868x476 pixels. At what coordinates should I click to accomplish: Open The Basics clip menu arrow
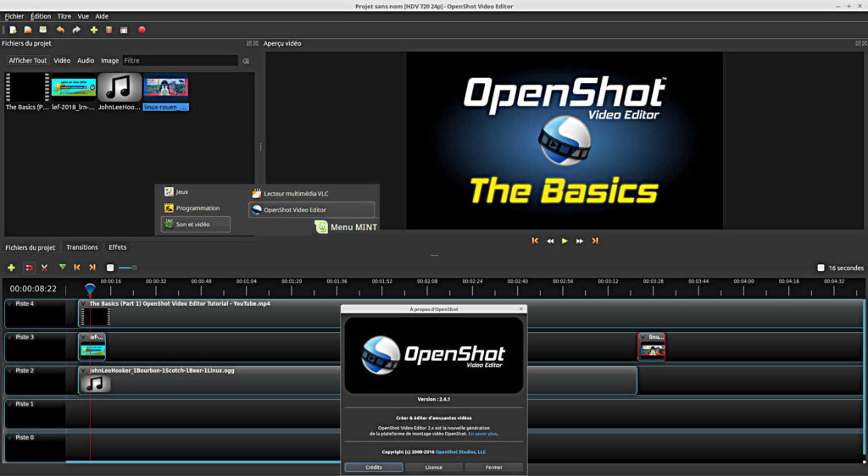[x=84, y=304]
